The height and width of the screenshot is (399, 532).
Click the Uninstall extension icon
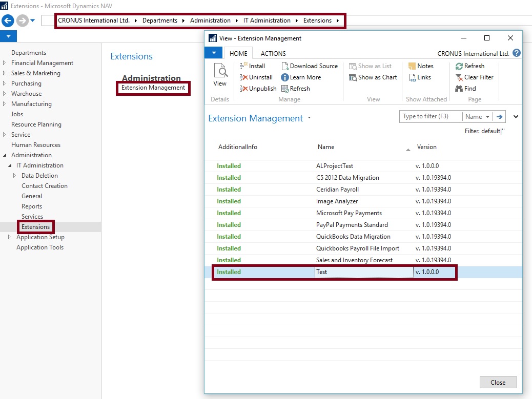pyautogui.click(x=244, y=77)
